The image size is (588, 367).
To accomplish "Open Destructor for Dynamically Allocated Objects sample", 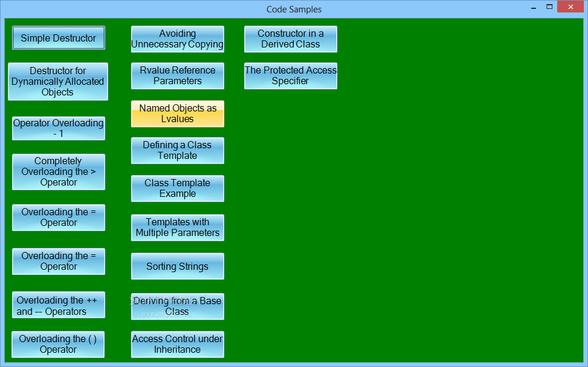I will (x=58, y=81).
